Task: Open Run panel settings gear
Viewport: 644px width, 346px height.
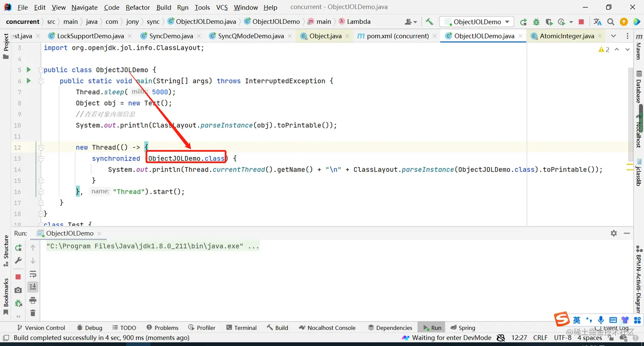Action: pyautogui.click(x=614, y=233)
